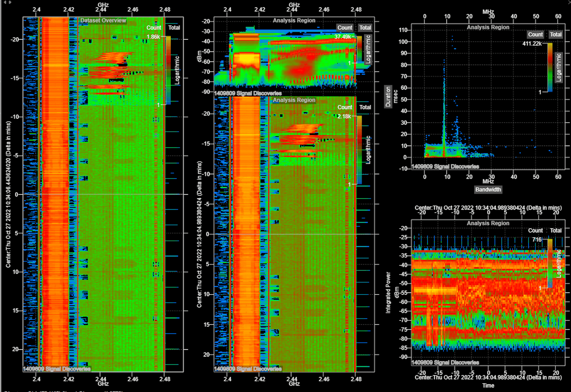Click the Total button on the upper Analysis Region spectrum

coord(365,28)
